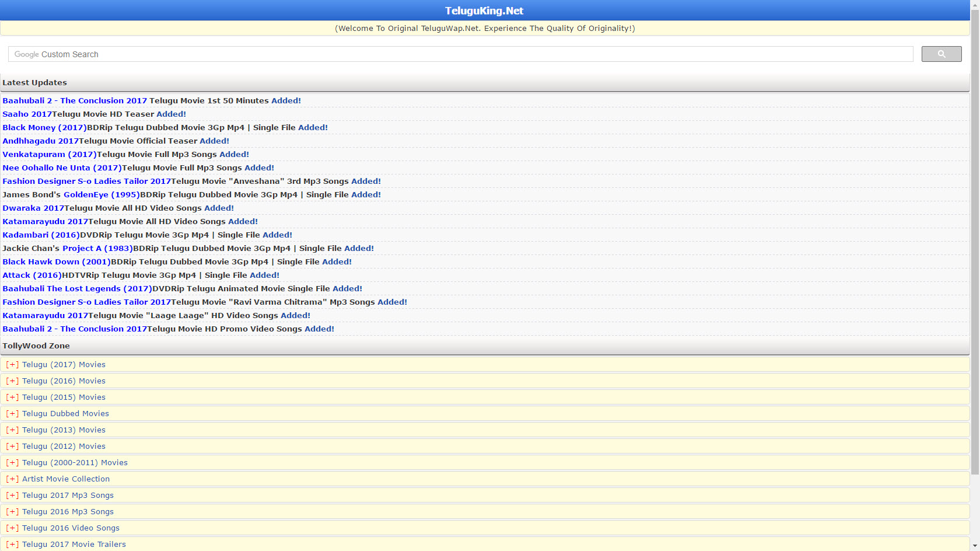This screenshot has height=551, width=980.
Task: Expand [+] next to Telugu (2016) Movies
Action: tap(12, 381)
